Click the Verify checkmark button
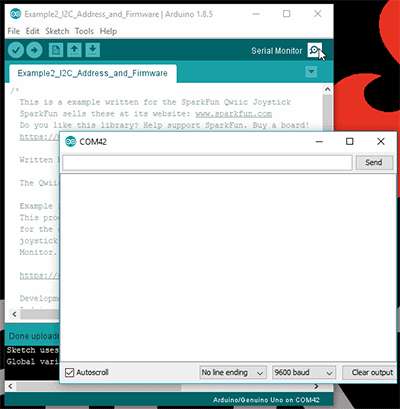400x409 pixels. (16, 50)
